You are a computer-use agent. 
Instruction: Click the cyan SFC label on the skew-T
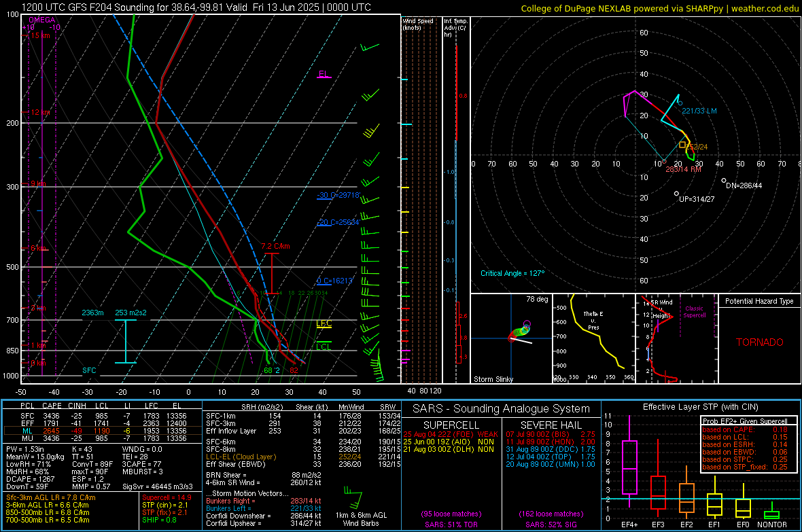pos(89,370)
